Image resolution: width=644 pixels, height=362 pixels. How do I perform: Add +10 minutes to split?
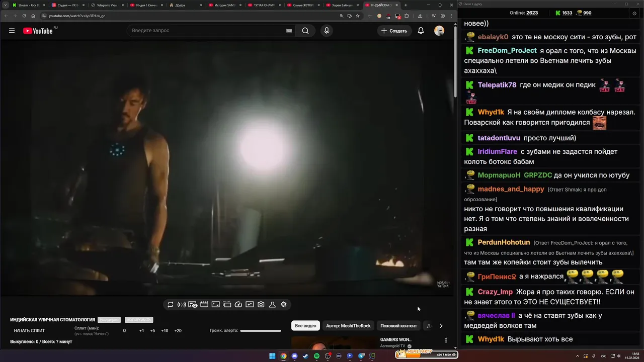165,331
